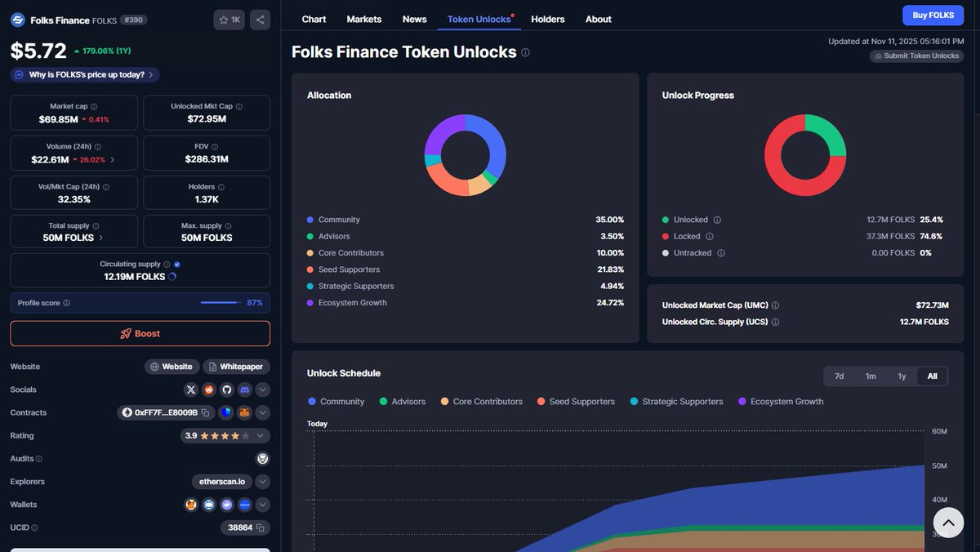Screen dimensions: 980x552
Task: Click the verified badge beside Circulating supply
Action: coord(177,265)
